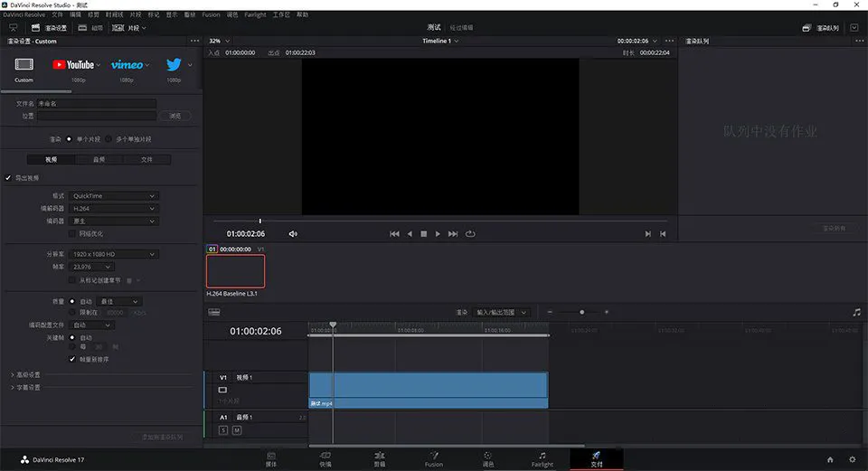Toggle loop playback in the viewer
The width and height of the screenshot is (868, 471).
click(470, 234)
